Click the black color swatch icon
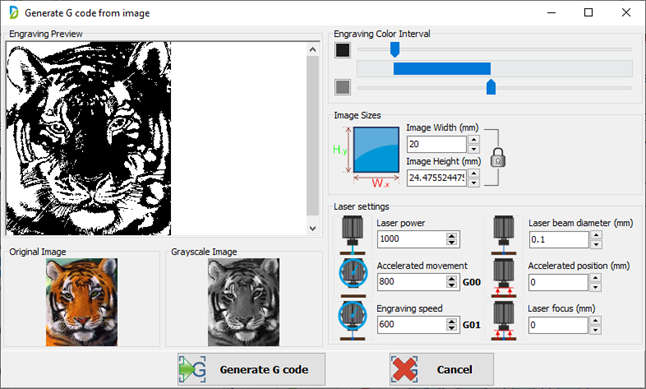The height and width of the screenshot is (389, 646). pos(342,50)
